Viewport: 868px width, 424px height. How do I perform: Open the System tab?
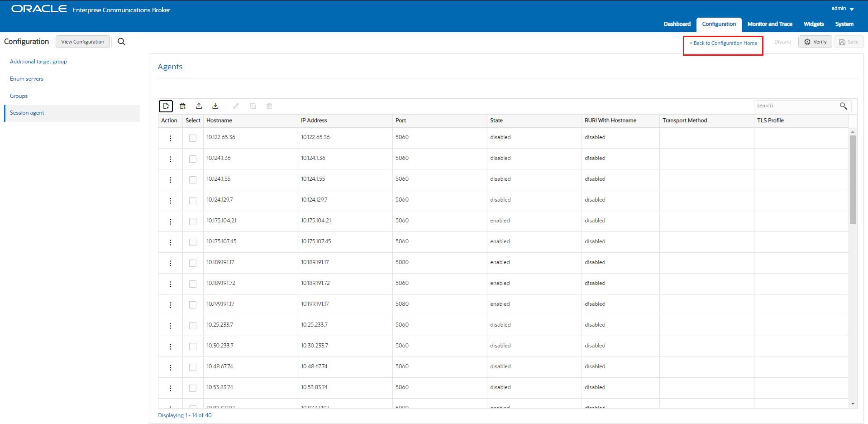pos(844,24)
